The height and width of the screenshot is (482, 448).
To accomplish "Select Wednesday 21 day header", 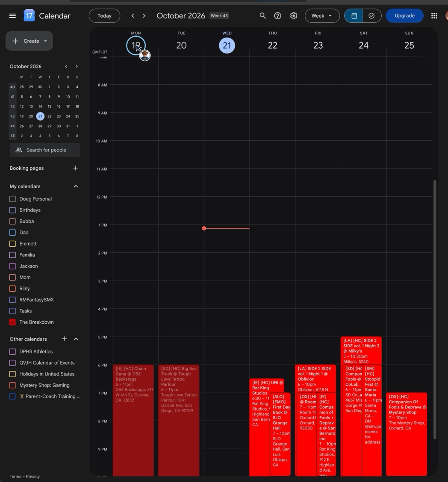I will tap(227, 45).
